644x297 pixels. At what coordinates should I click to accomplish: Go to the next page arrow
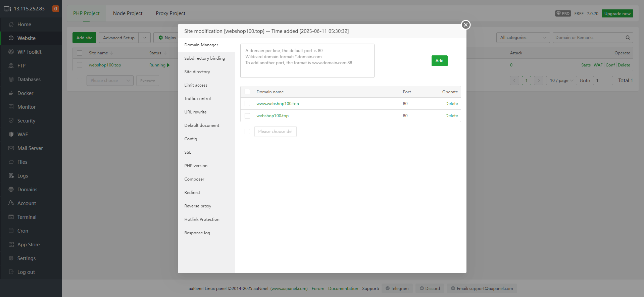[538, 81]
